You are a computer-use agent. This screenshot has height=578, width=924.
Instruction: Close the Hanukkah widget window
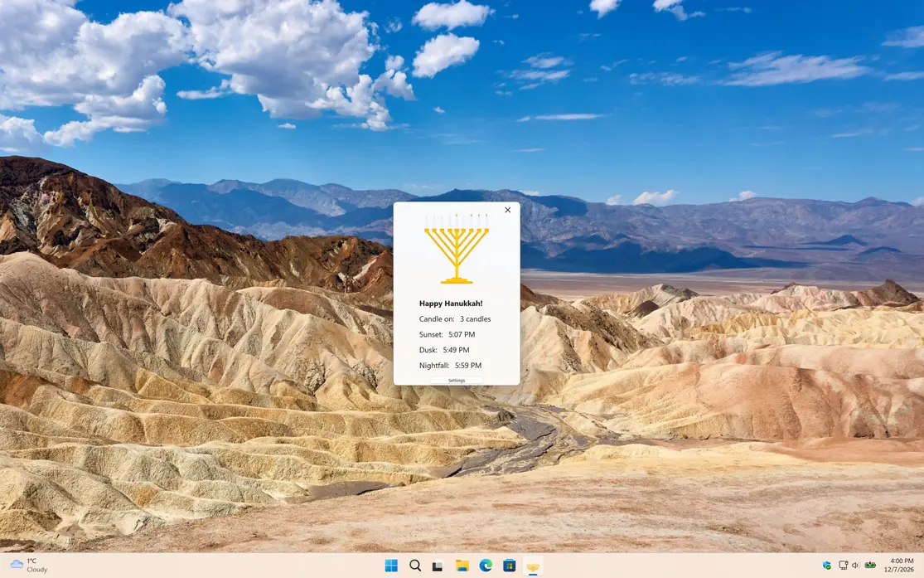(508, 210)
